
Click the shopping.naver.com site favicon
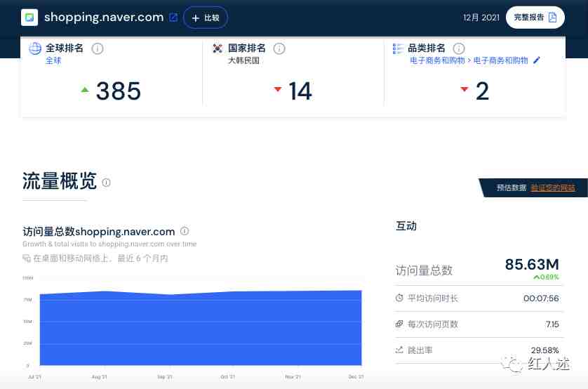click(29, 18)
